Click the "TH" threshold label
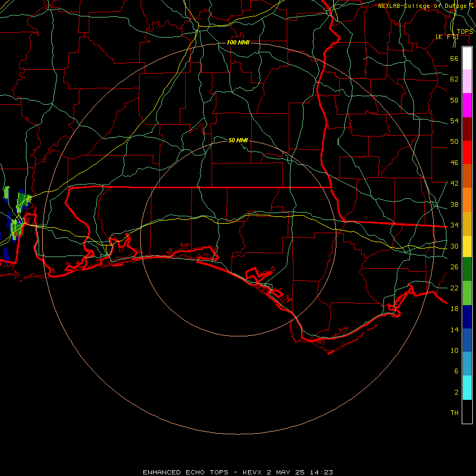 pos(454,413)
